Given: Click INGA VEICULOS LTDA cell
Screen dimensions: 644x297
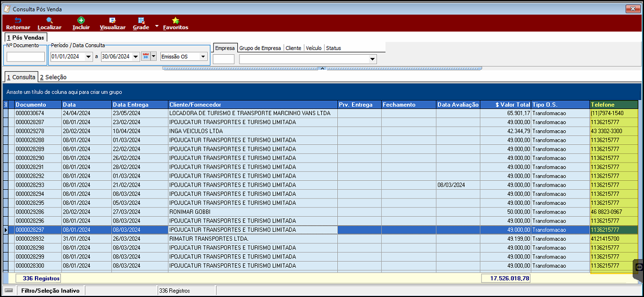Looking at the screenshot, I should [x=252, y=131].
